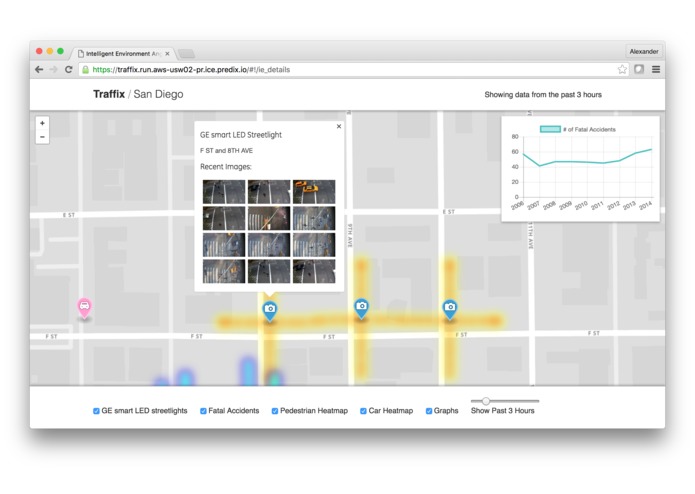The image size is (695, 494).
Task: Open the first thumbnail in the third row
Action: pos(224,245)
